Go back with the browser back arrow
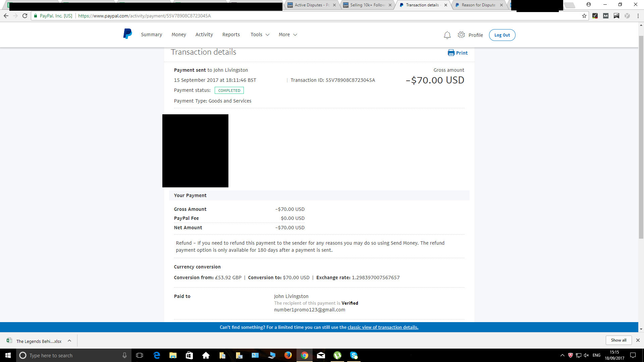The image size is (644, 362). (x=6, y=16)
